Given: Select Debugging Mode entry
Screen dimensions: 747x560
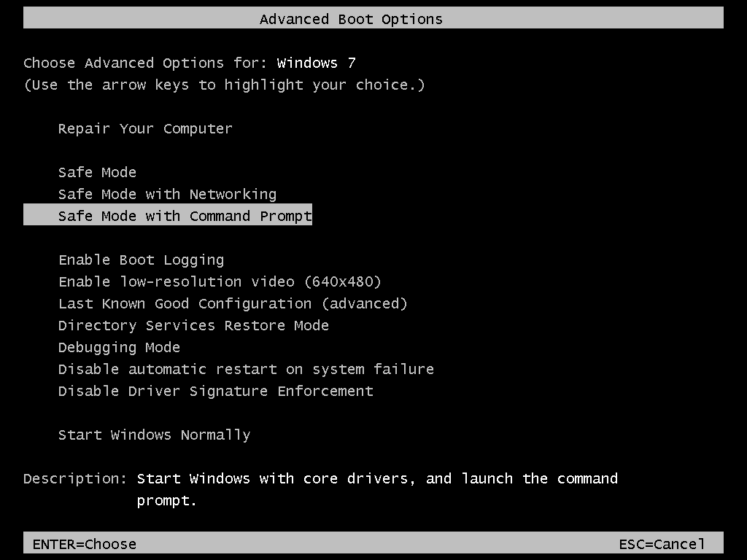Looking at the screenshot, I should (x=119, y=348).
